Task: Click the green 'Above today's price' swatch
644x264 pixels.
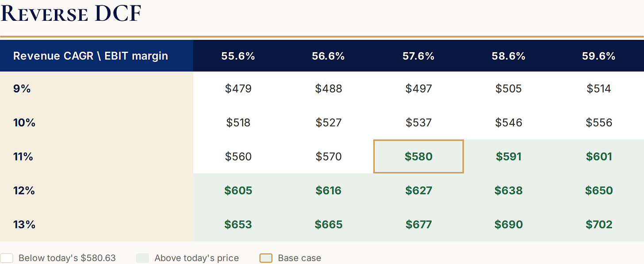Action: pos(142,258)
